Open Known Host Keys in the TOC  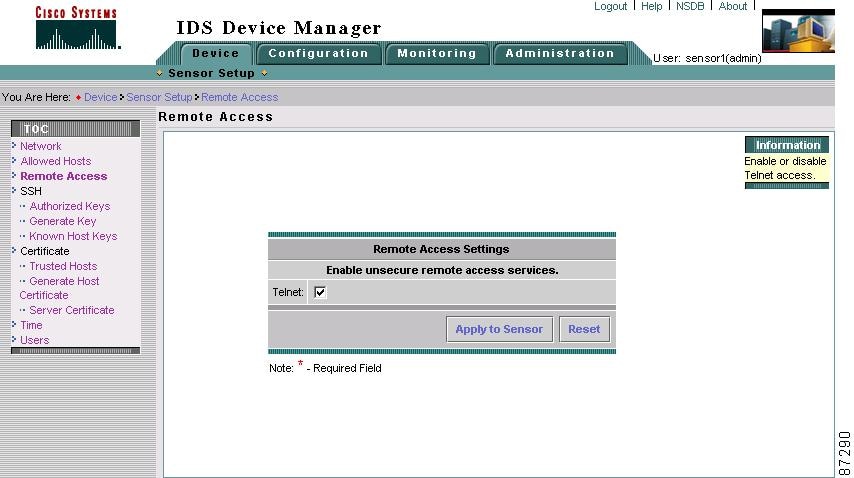coord(73,236)
